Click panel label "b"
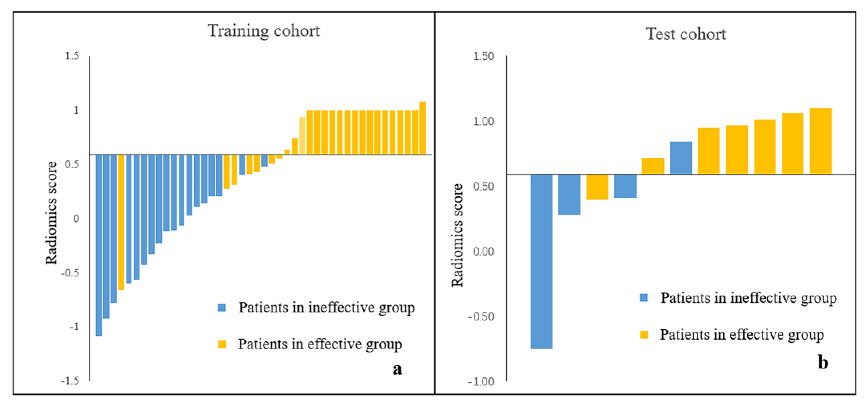Viewport: 868px width, 408px height. pos(823,363)
